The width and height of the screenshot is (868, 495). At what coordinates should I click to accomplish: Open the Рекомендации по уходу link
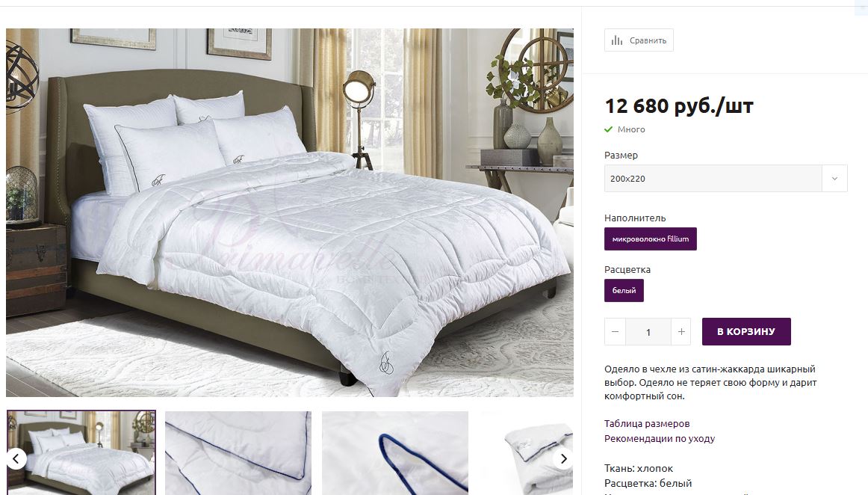click(x=660, y=438)
